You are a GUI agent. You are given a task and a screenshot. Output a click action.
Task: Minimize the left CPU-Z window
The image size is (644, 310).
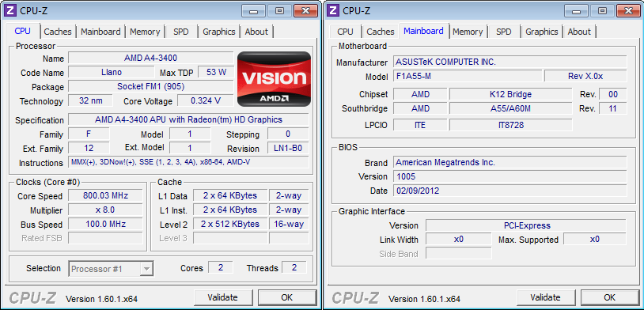coord(253,11)
